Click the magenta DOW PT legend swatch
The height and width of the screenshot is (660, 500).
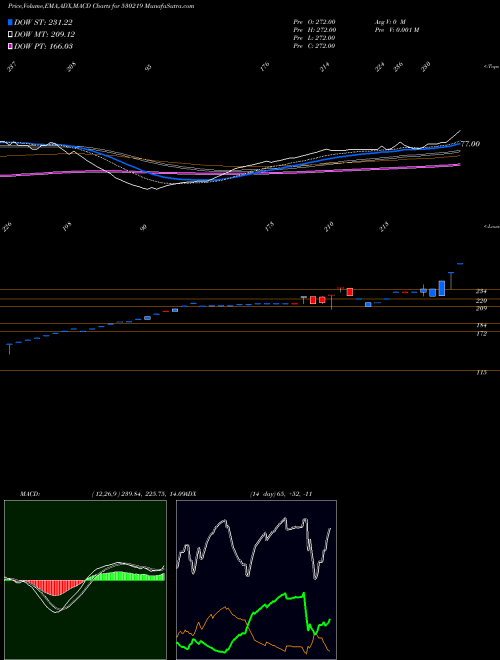[10, 46]
